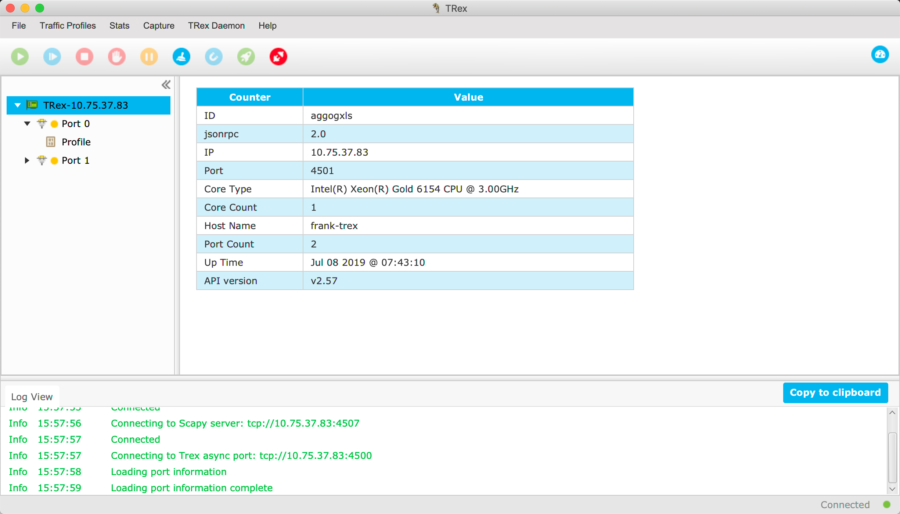Viewport: 900px width, 514px height.
Task: Click the Core Type value Intel Xeon Gold
Action: (414, 189)
